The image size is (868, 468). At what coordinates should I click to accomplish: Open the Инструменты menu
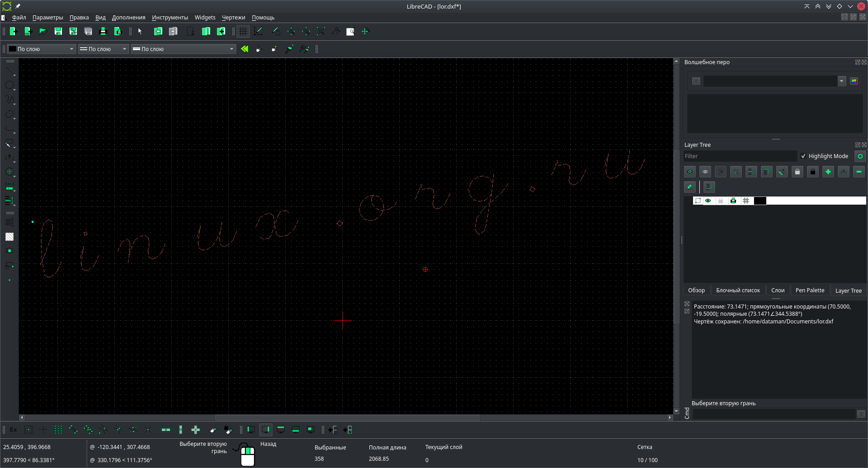170,18
